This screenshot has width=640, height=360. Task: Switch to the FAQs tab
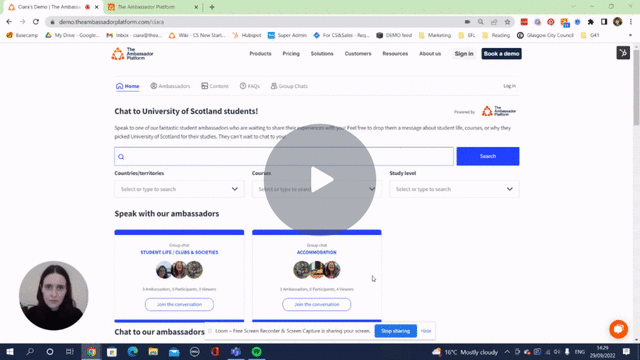click(x=249, y=86)
